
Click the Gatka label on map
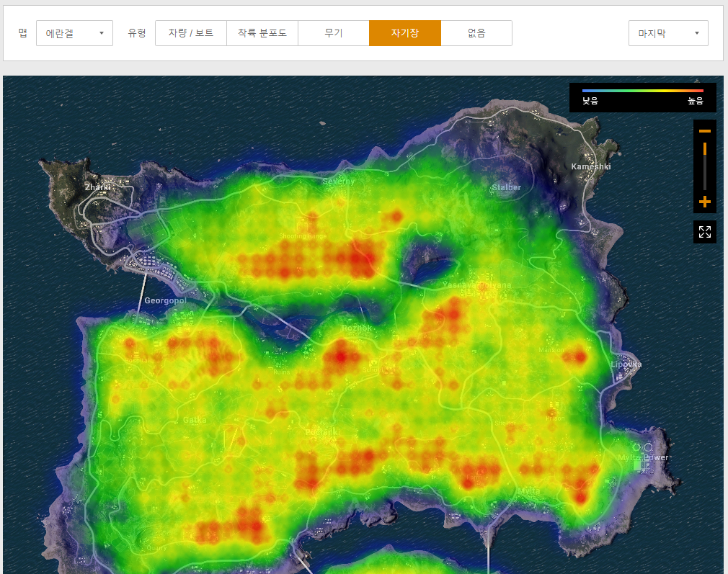[195, 420]
